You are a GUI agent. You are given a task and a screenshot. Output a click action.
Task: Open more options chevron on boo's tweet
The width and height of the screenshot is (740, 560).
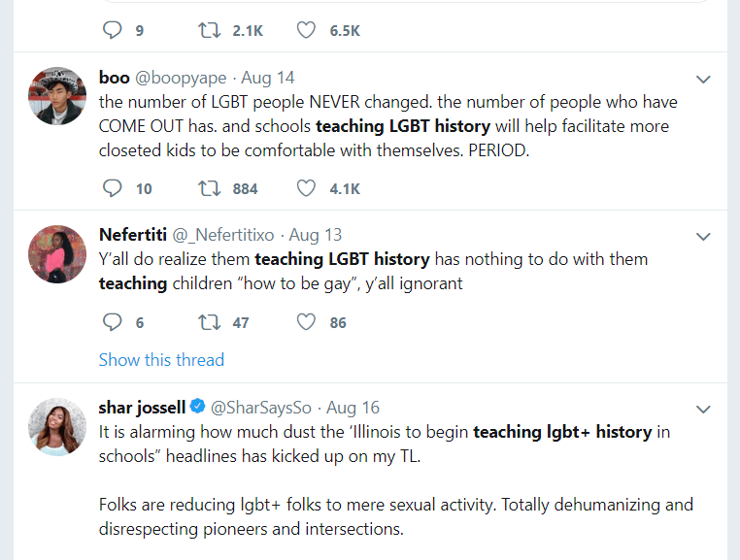click(x=704, y=79)
